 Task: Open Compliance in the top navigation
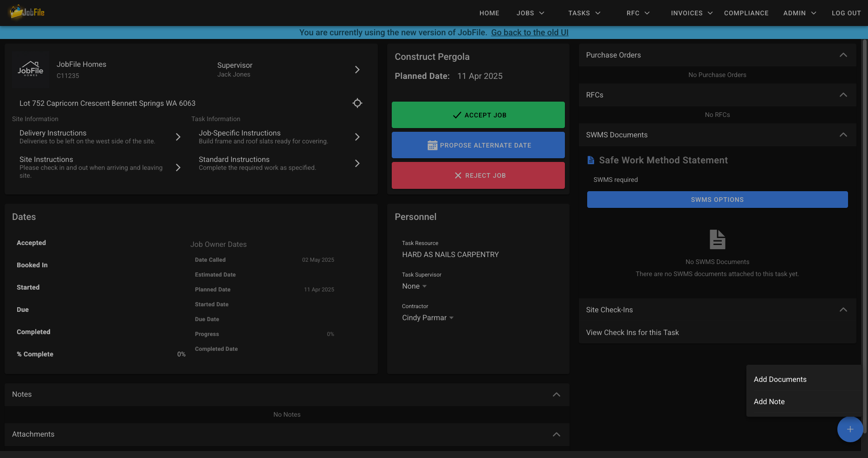click(746, 13)
